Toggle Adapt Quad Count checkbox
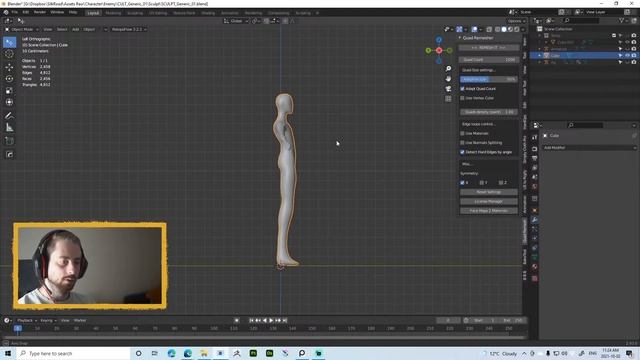Viewport: 640px width, 360px height. [x=462, y=89]
